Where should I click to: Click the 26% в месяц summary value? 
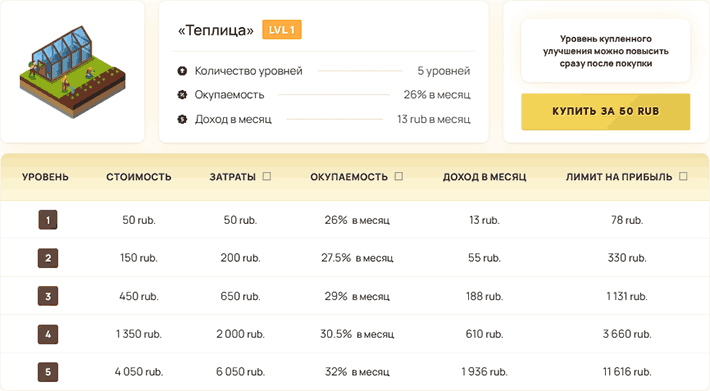tap(437, 95)
